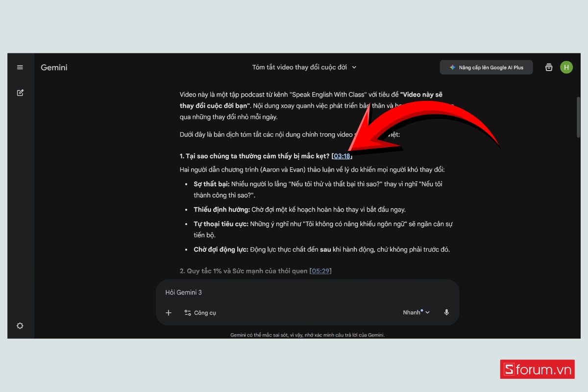588x392 pixels.
Task: Open the hamburger main menu
Action: click(x=20, y=67)
